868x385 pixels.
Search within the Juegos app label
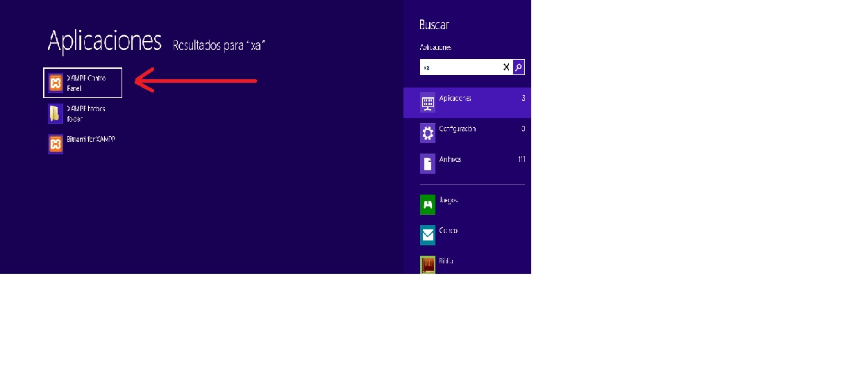point(449,200)
